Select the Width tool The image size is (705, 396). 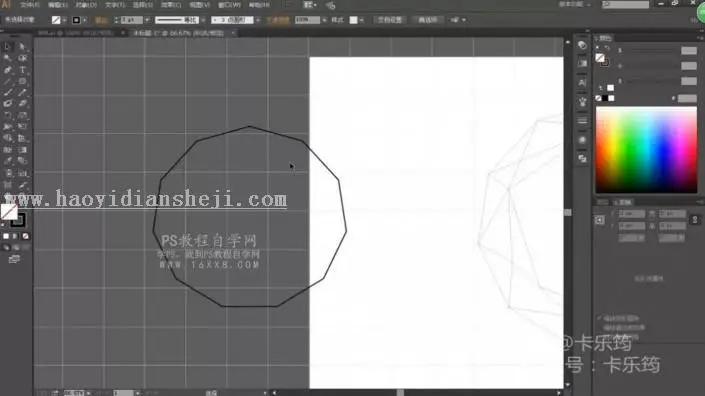[x=8, y=127]
